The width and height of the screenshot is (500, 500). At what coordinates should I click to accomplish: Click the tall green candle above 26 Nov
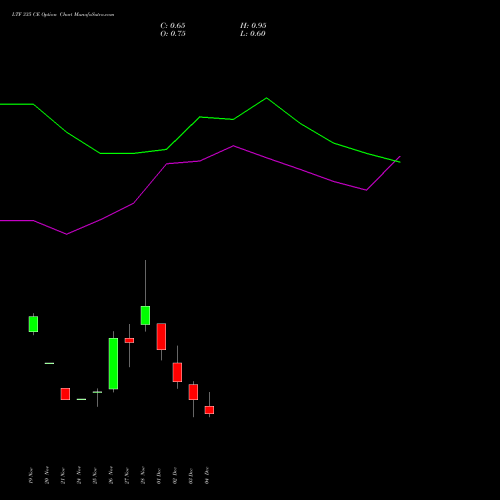pyautogui.click(x=113, y=364)
